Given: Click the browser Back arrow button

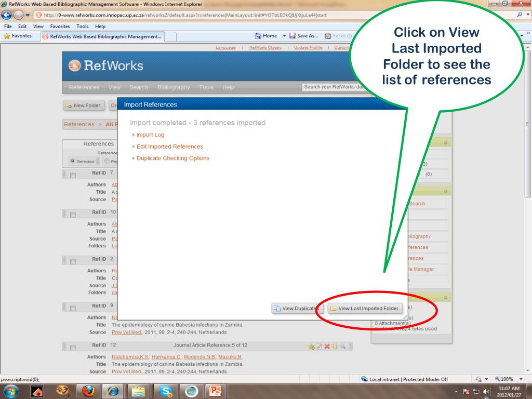Looking at the screenshot, I should tap(6, 15).
